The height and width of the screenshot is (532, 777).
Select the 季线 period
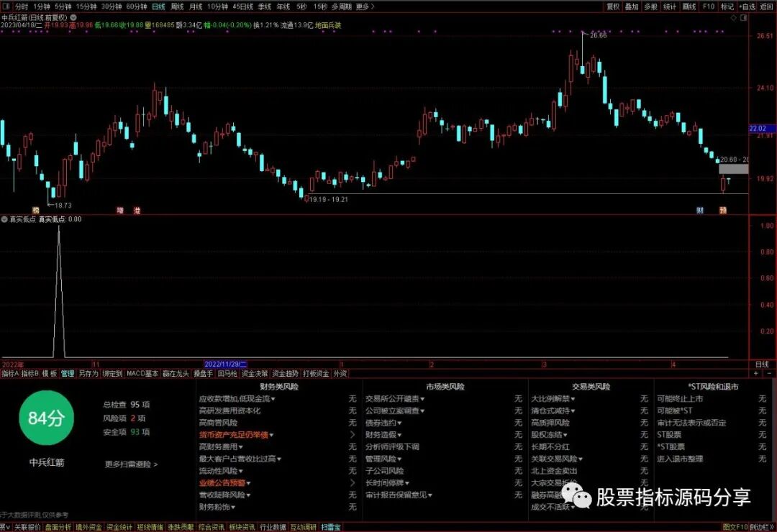tap(265, 6)
